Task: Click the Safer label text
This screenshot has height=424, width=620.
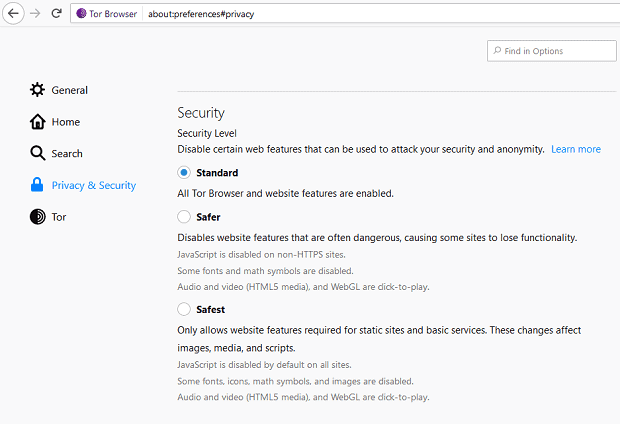Action: (208, 217)
